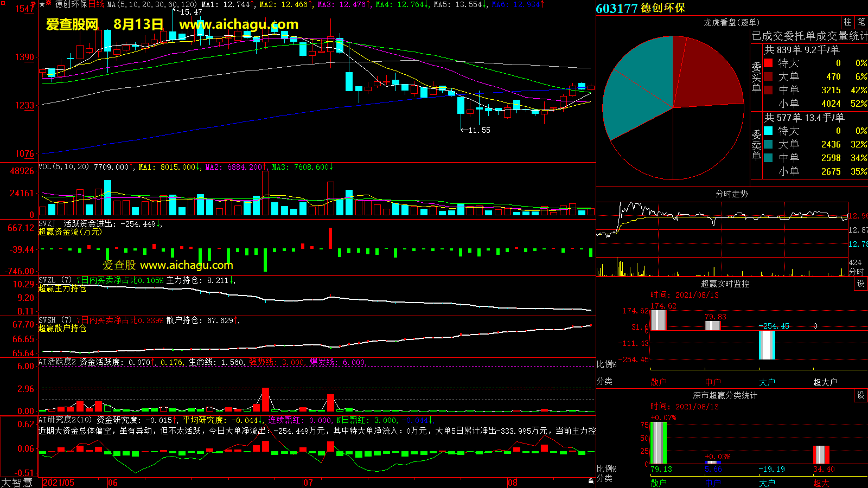The height and width of the screenshot is (488, 868).
Task: Open settings 设 for 深市超赢分类统计 panel
Action: (x=860, y=395)
